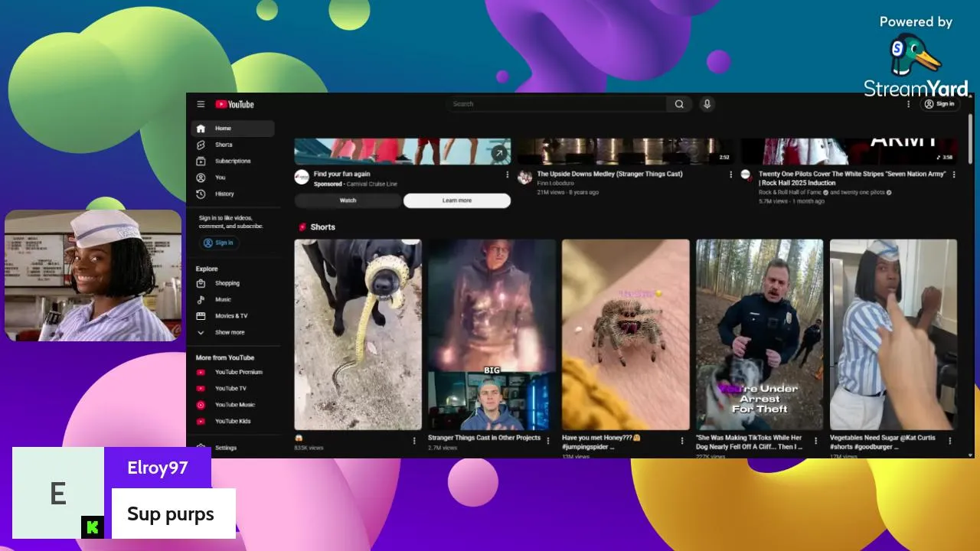Open Settings in the sidebar
980x551 pixels.
click(233, 448)
